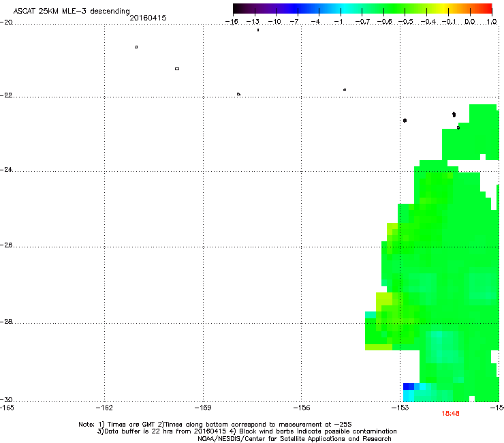The height and width of the screenshot is (443, 504).
Task: Click the latitude label -22
Action: point(6,95)
